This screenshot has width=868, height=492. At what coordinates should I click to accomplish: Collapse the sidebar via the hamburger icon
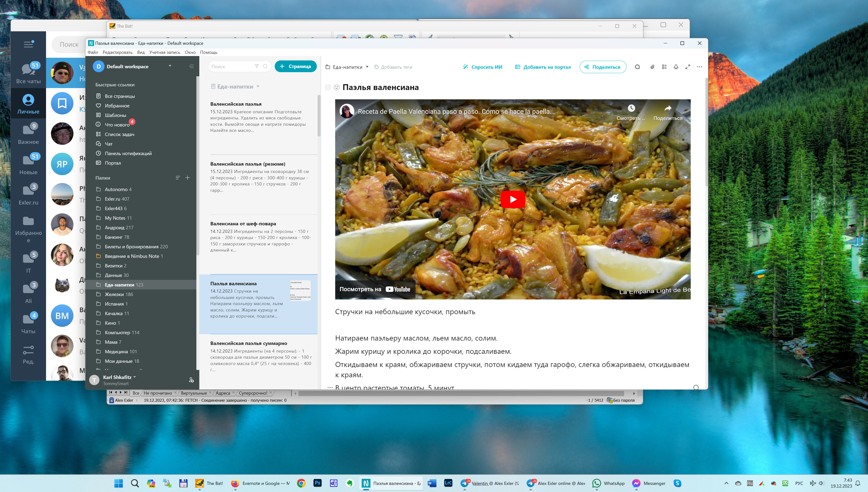[x=191, y=66]
